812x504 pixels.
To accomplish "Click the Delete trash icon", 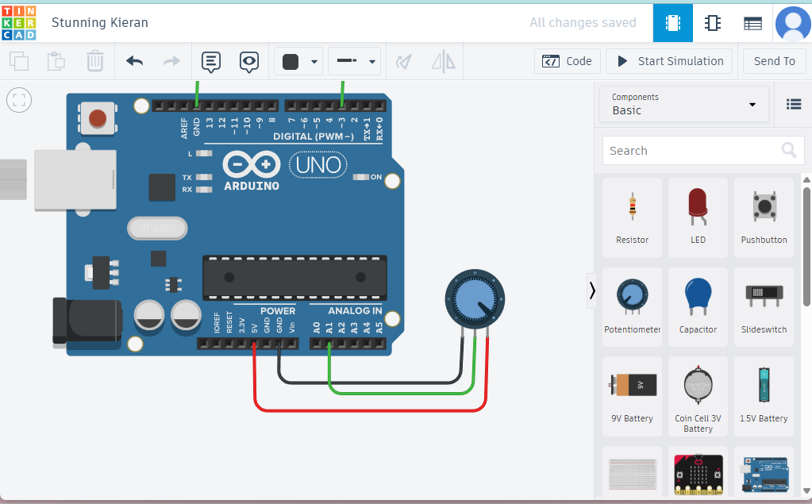I will (x=94, y=61).
